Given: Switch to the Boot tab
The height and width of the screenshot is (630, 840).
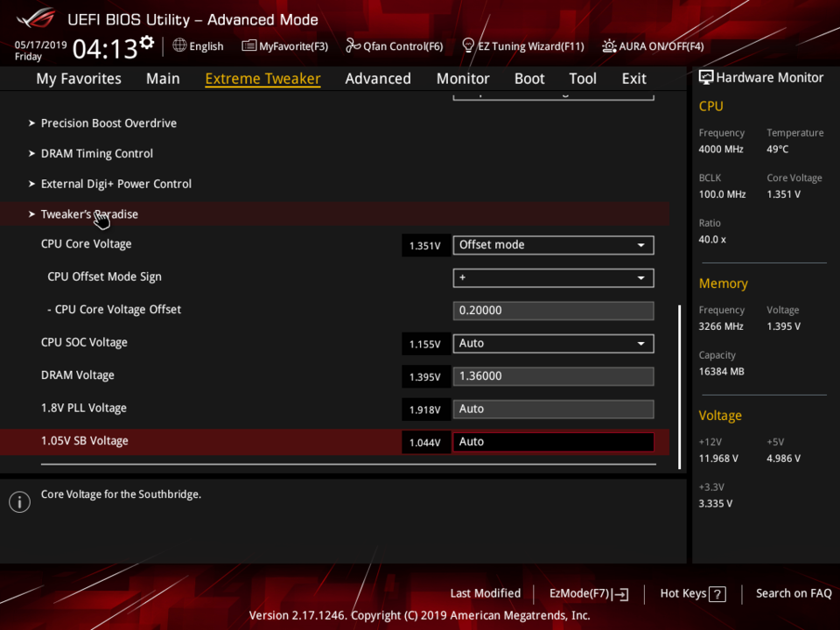Looking at the screenshot, I should tap(529, 79).
